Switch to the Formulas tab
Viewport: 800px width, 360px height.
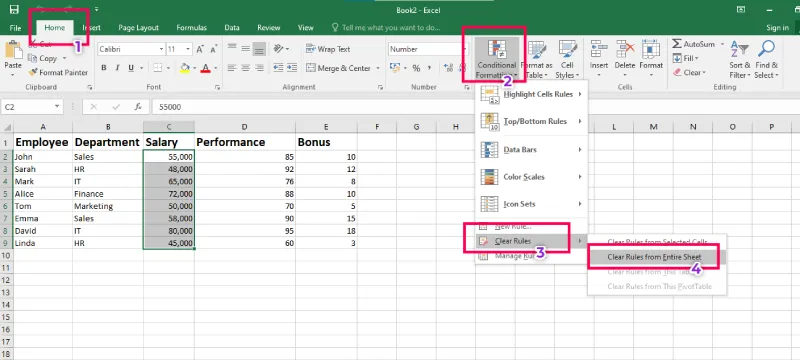pyautogui.click(x=191, y=28)
